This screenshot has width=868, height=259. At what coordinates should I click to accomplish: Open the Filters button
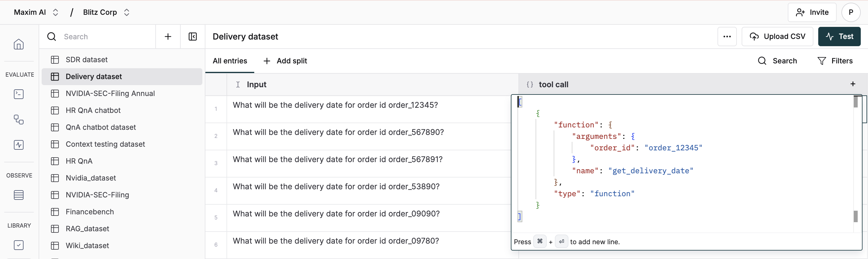click(835, 61)
